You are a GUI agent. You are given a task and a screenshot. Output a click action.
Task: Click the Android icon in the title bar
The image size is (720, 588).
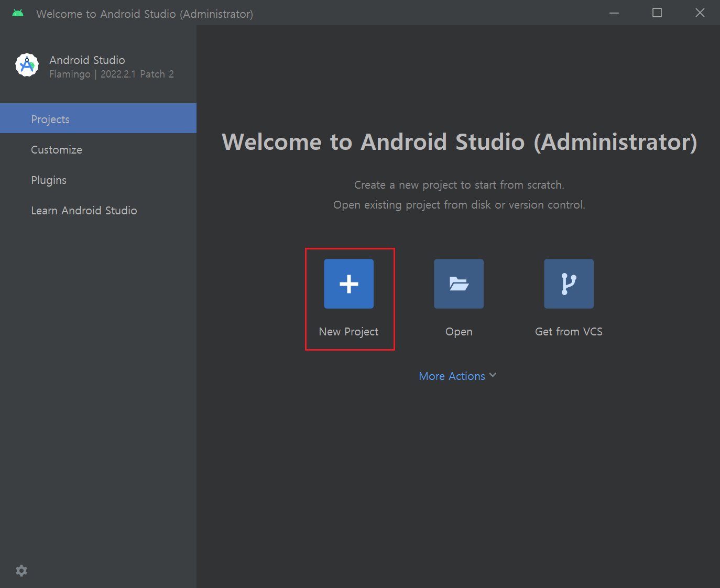click(x=18, y=13)
